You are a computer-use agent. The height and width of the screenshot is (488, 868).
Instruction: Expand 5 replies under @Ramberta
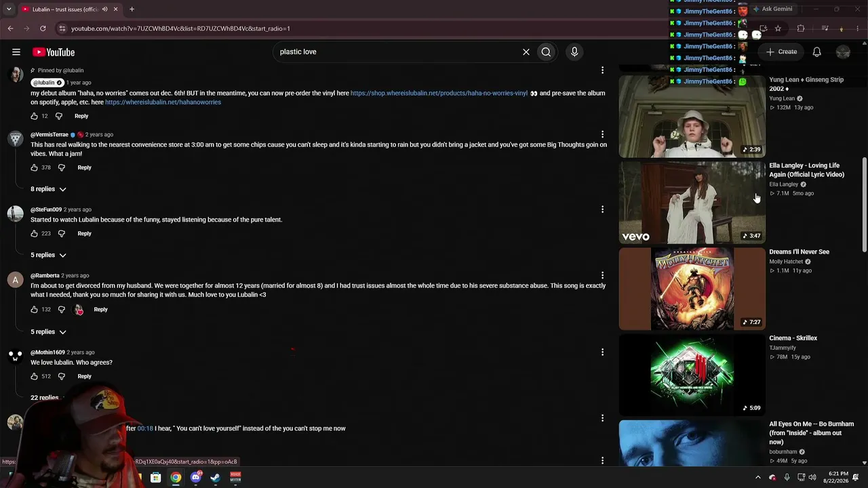click(x=48, y=331)
